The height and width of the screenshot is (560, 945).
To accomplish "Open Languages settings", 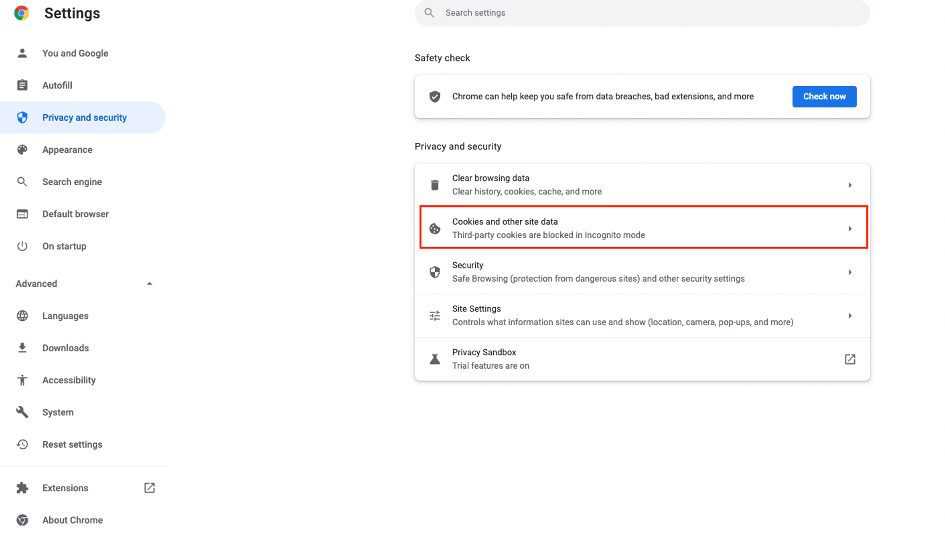I will click(83, 316).
